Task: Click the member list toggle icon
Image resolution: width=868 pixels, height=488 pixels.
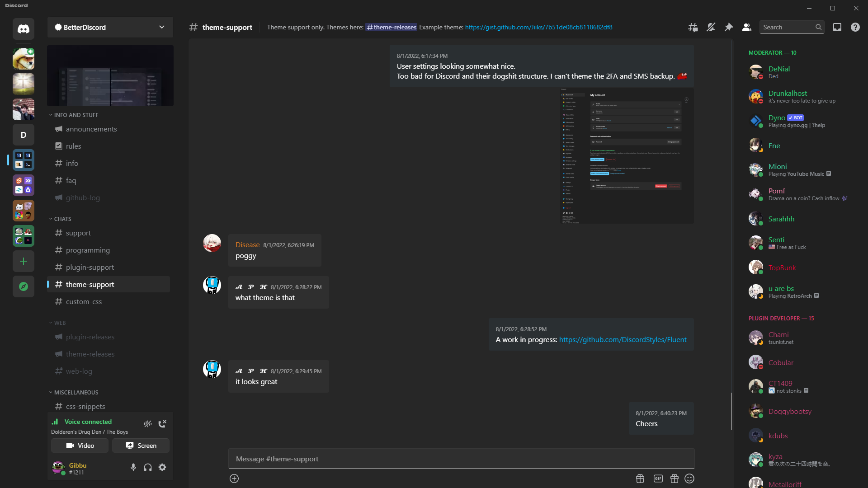Action: click(x=747, y=28)
